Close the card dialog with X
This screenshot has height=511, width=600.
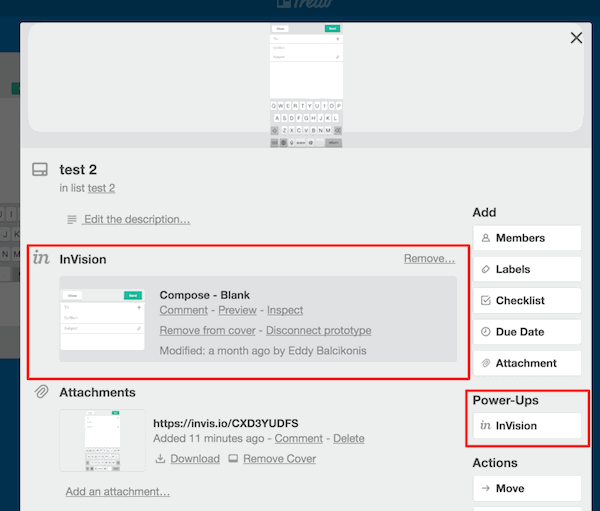click(576, 38)
